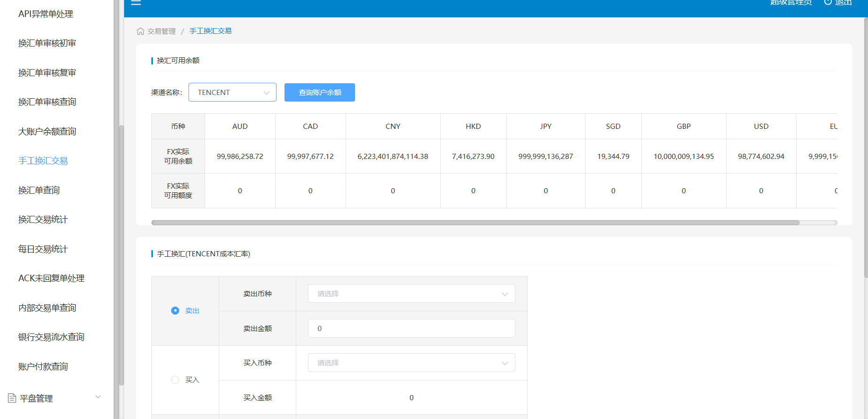Click the SGD column header
Image resolution: width=868 pixels, height=419 pixels.
(x=613, y=126)
